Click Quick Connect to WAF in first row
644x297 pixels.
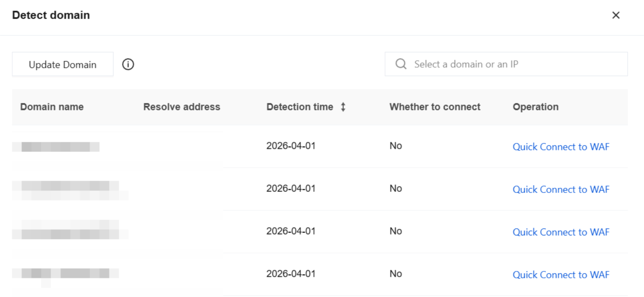561,147
